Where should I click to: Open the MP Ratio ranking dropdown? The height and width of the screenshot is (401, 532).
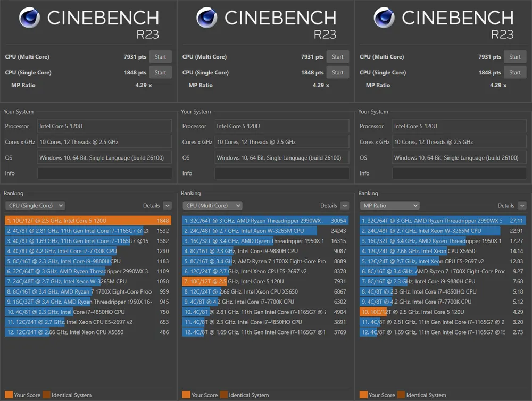[390, 205]
